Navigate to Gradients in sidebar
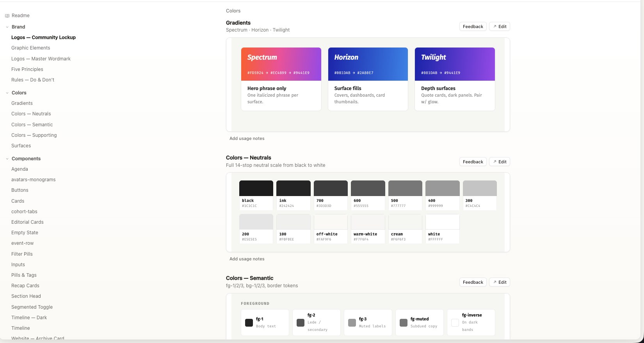Viewport: 644px width, 343px height. coord(22,103)
